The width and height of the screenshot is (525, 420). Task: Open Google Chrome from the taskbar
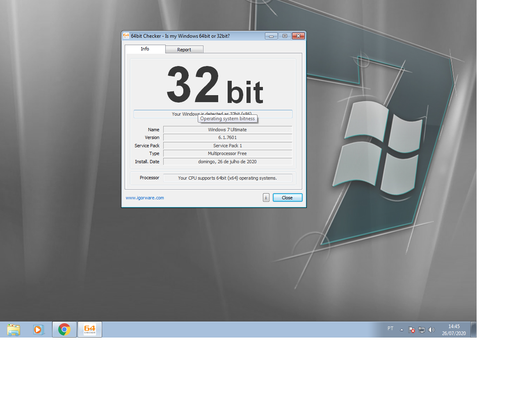pyautogui.click(x=64, y=329)
